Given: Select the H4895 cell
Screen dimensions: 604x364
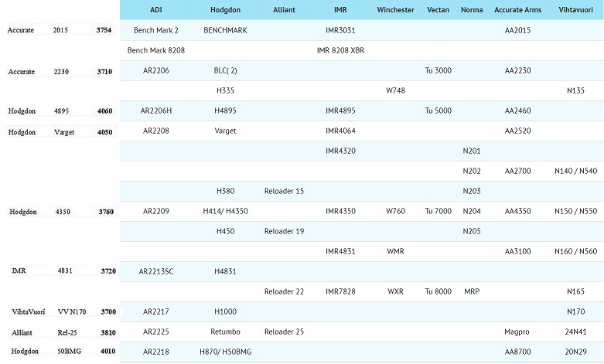Looking at the screenshot, I should [x=225, y=111].
